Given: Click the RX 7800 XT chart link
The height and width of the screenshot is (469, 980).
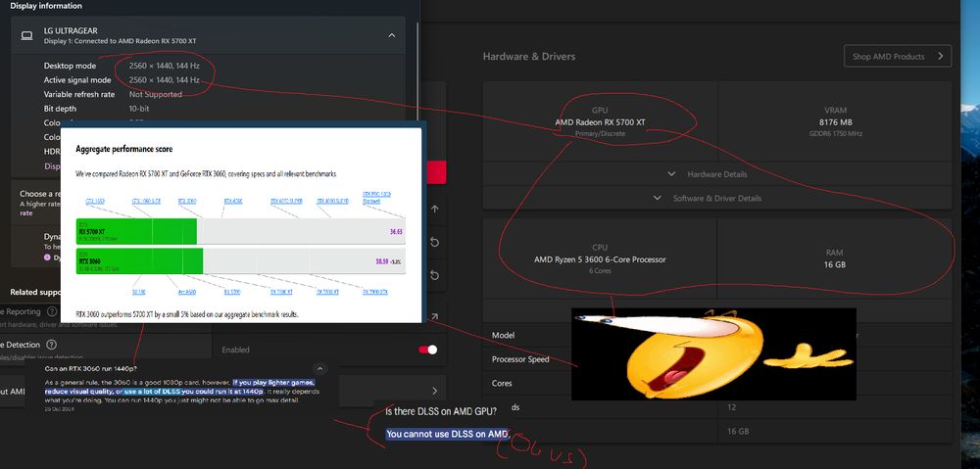Looking at the screenshot, I should 327,291.
